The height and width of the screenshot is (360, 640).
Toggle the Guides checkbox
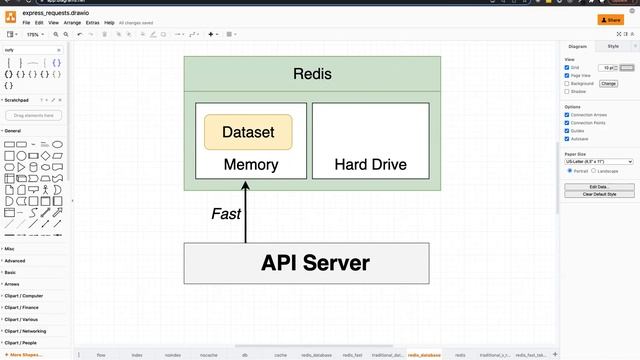click(567, 131)
